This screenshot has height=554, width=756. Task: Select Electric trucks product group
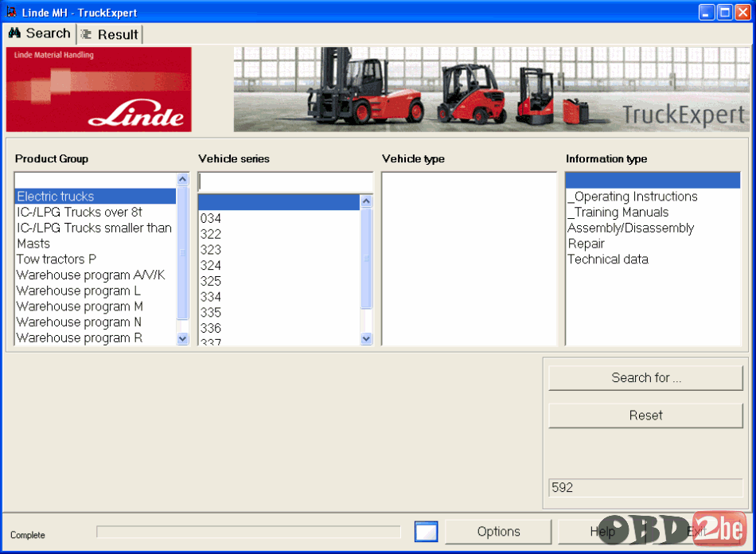95,197
